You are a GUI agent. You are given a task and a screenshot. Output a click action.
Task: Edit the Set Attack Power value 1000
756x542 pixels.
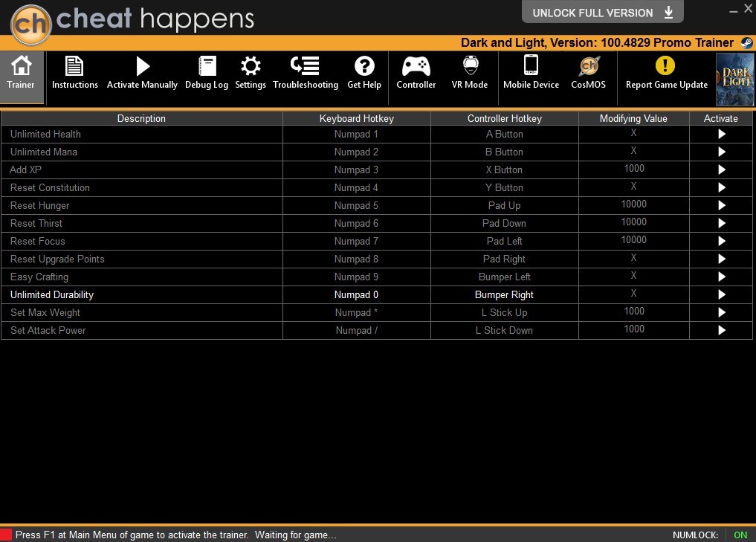[633, 329]
